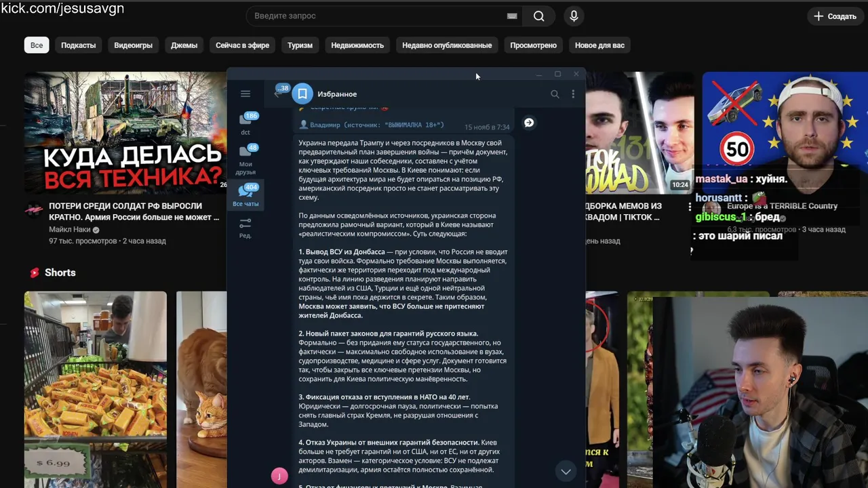868x488 pixels.
Task: Select the Сейчас в эфире chip
Action: point(243,45)
